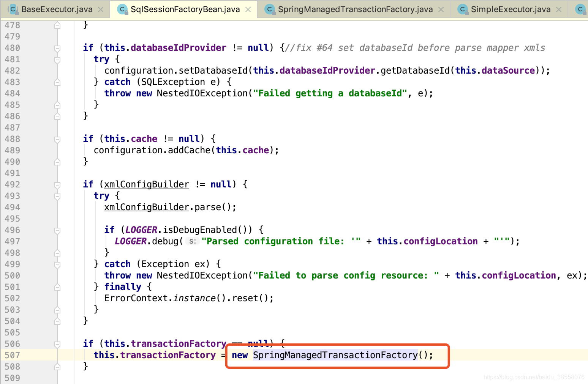The height and width of the screenshot is (384, 588).
Task: Collapse the databaseIdProvider if block at line 480
Action: 57,48
